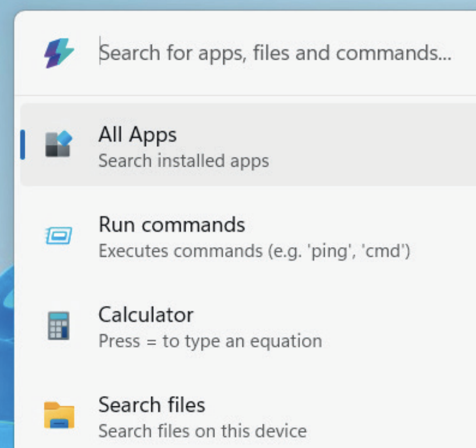Click the Command Palette lightning bolt logo

pyautogui.click(x=59, y=53)
